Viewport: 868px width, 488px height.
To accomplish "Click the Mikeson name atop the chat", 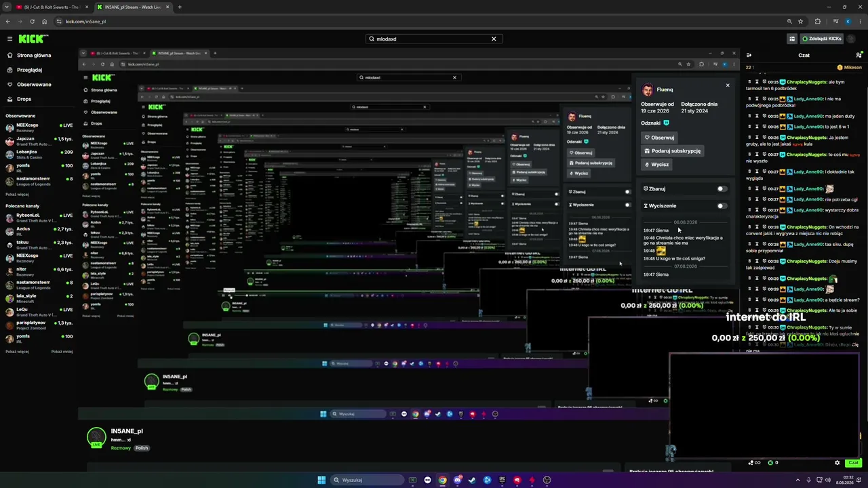I will pyautogui.click(x=853, y=68).
